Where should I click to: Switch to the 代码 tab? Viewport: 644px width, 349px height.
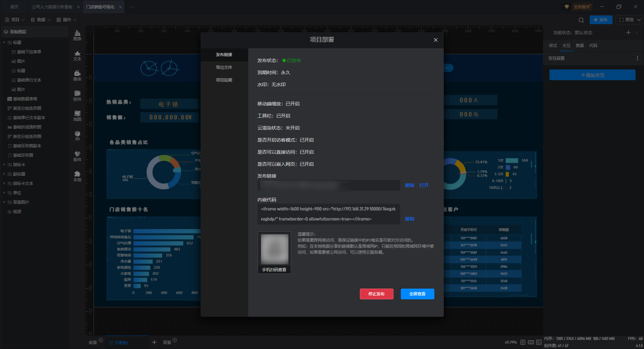tap(593, 46)
